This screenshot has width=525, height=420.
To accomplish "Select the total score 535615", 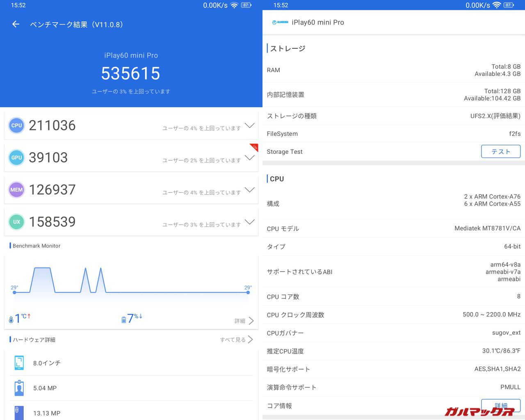I will (x=131, y=74).
